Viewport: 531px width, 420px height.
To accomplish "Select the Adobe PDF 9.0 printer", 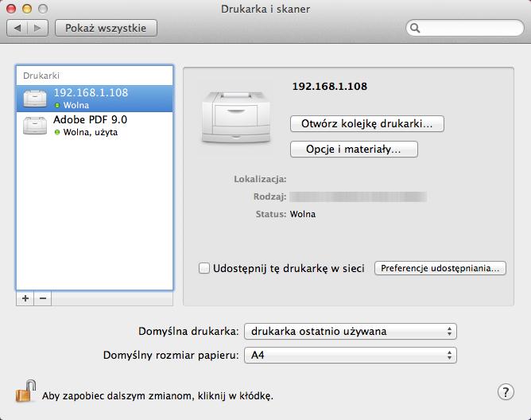I will click(x=95, y=126).
